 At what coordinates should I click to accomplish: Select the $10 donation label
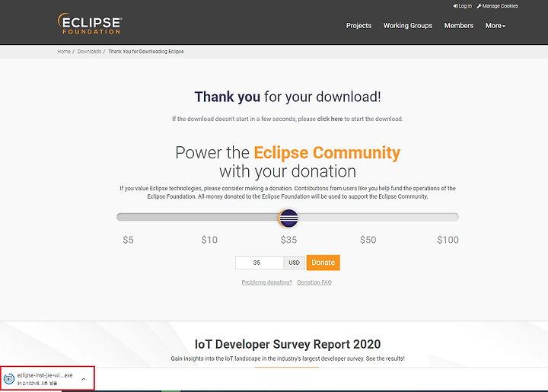(209, 240)
